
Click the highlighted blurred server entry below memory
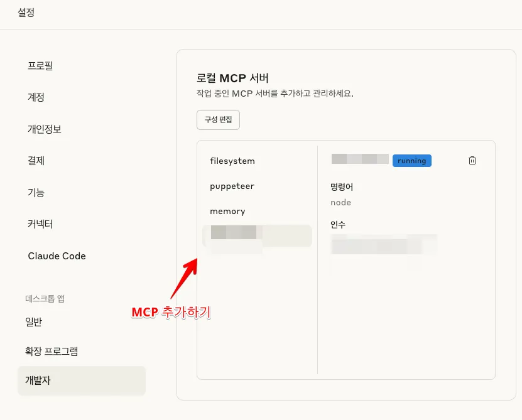(x=256, y=235)
